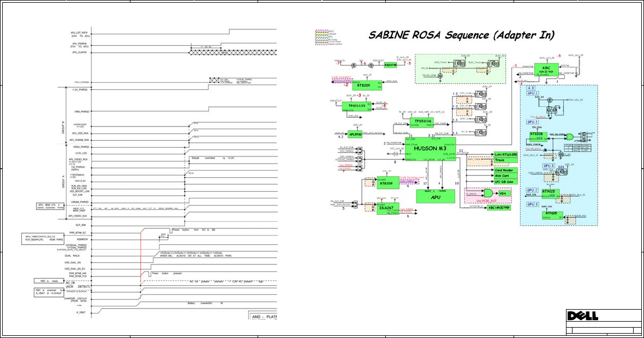Image resolution: width=644 pixels, height=338 pixels.
Task: Select the VGA block
Action: pyautogui.click(x=504, y=193)
